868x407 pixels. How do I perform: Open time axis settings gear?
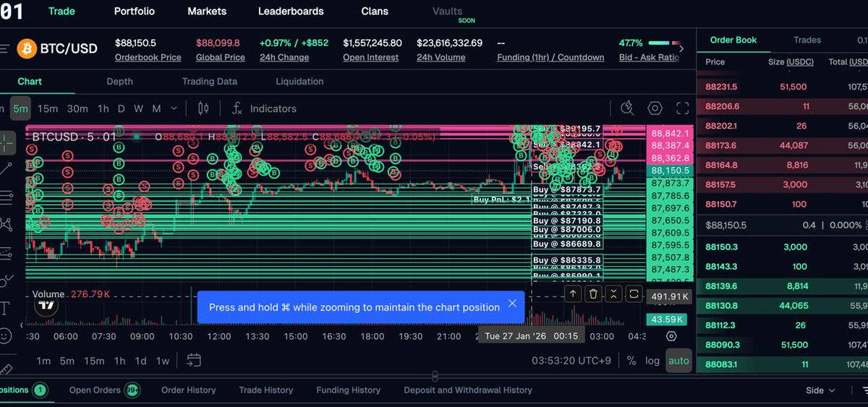click(671, 336)
